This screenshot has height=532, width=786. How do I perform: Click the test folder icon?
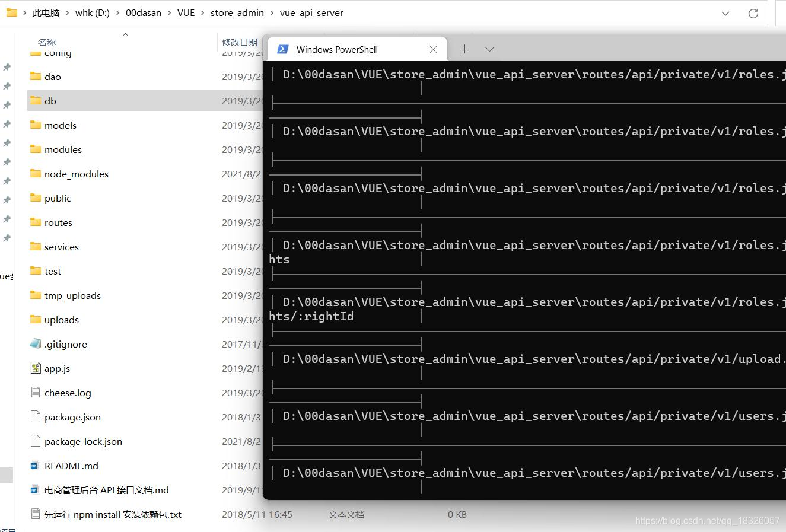36,270
